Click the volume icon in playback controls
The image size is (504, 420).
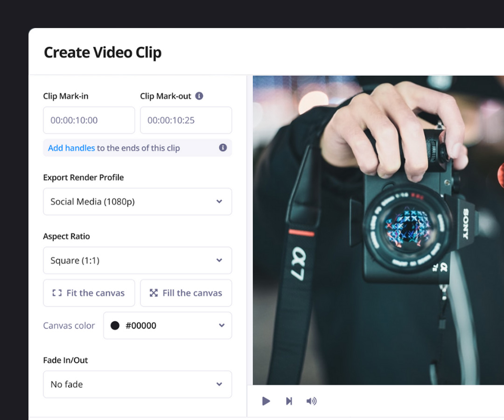click(x=311, y=401)
